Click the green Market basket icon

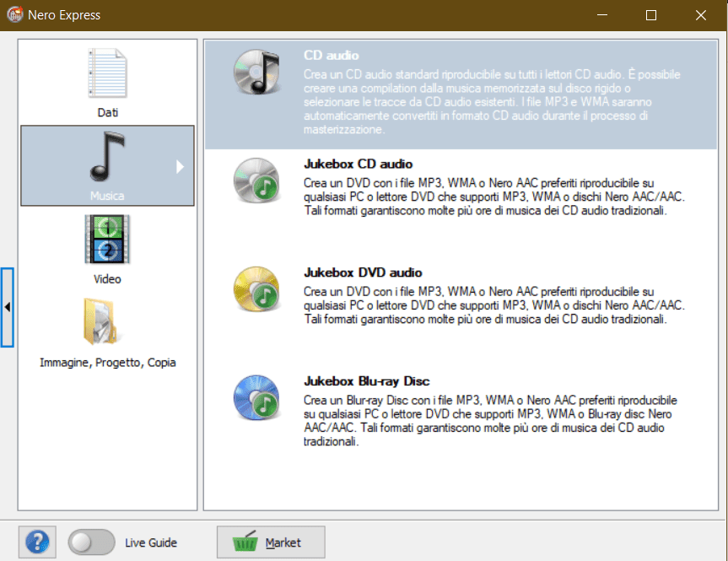point(245,542)
